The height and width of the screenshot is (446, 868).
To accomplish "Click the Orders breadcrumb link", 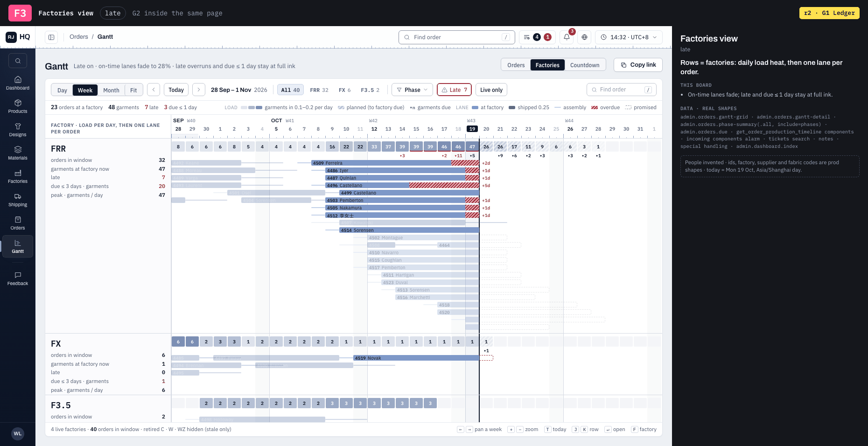I will (x=79, y=37).
